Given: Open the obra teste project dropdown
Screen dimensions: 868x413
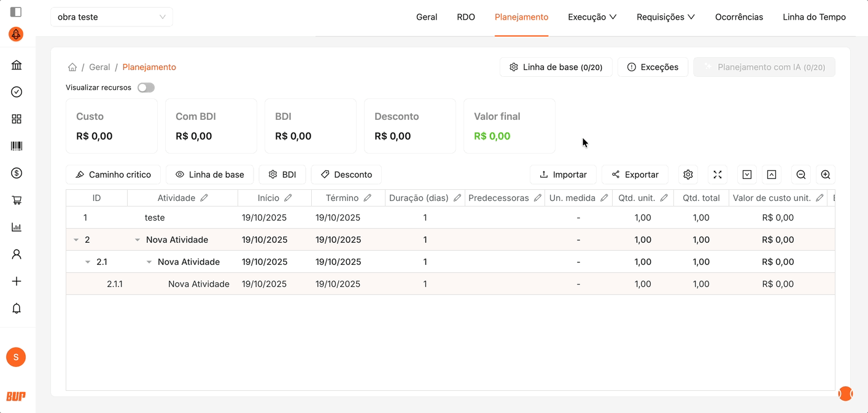Looking at the screenshot, I should click(x=111, y=17).
